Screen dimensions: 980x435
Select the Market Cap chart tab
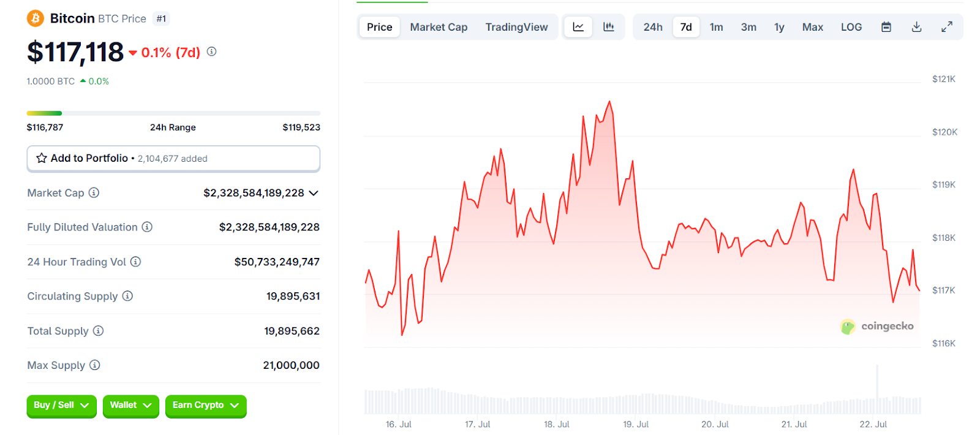pos(439,27)
